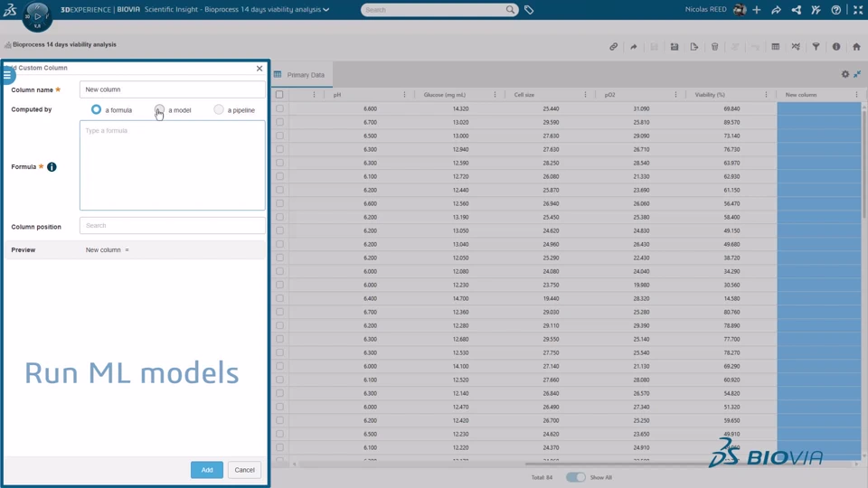Screen dimensions: 868x488
Task: Click the Viability (%) column header
Action: pos(710,95)
